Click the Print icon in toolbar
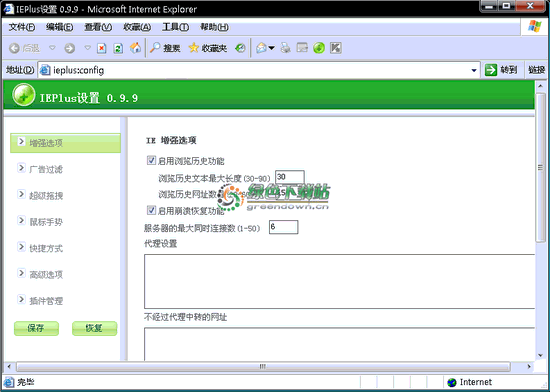This screenshot has width=550, height=392. tap(286, 48)
